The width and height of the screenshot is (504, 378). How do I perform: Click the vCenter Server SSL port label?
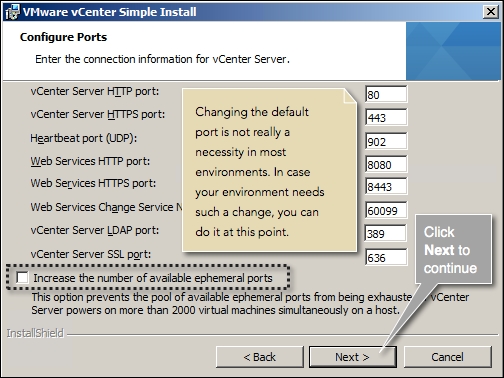(x=91, y=254)
